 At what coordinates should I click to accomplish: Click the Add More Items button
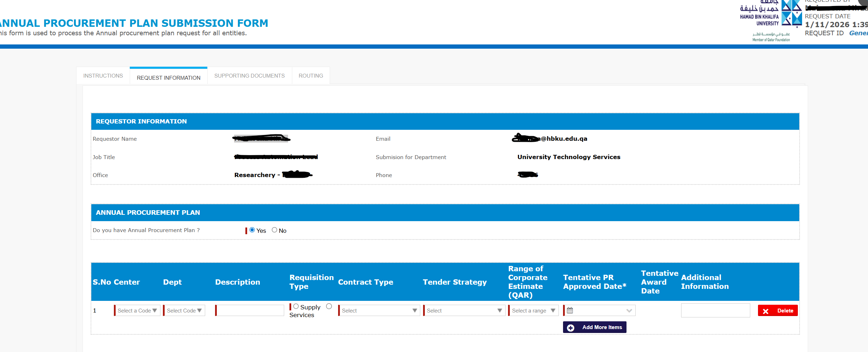(x=594, y=327)
